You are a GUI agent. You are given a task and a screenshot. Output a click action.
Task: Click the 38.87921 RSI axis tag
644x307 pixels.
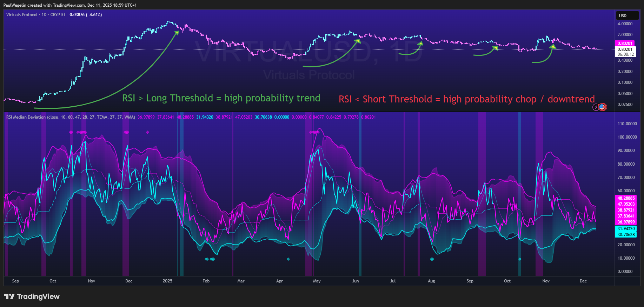coord(626,210)
